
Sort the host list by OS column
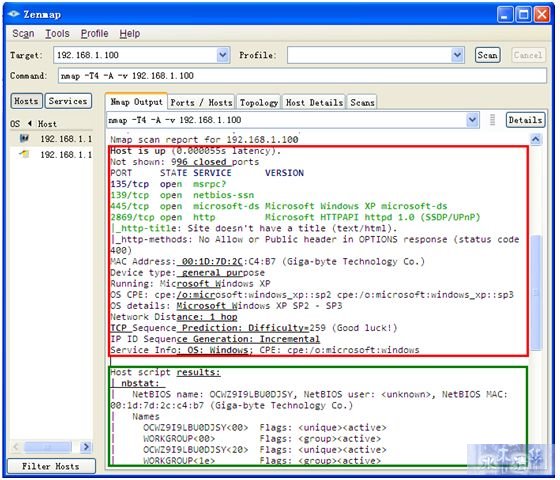point(15,124)
